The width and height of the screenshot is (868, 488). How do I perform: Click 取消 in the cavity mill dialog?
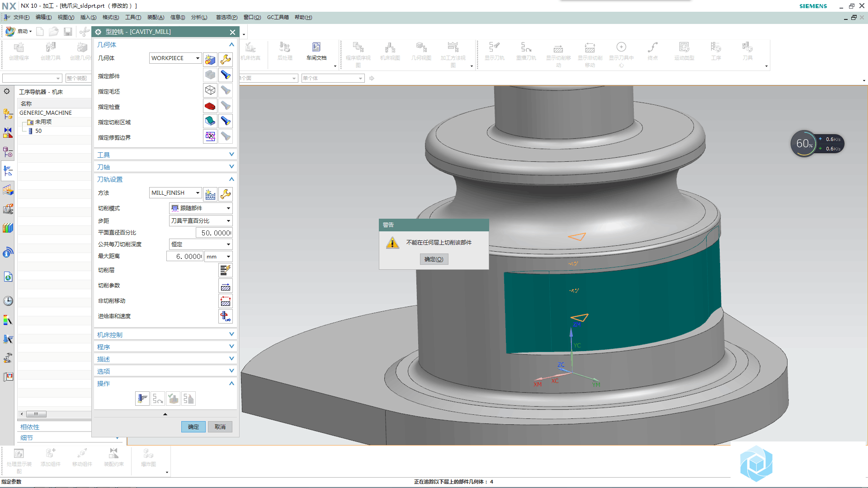[220, 427]
